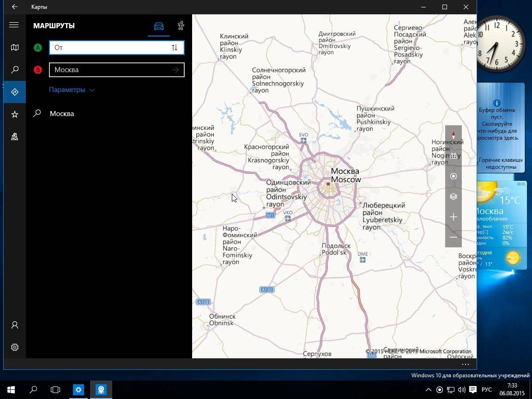
Task: Reset map rotation with compass
Action: click(x=453, y=135)
